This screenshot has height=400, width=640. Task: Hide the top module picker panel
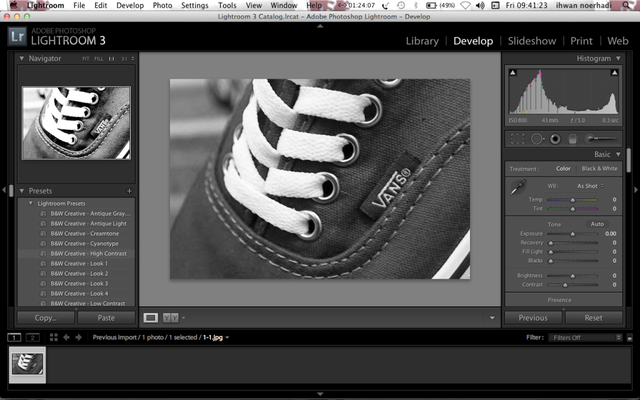pyautogui.click(x=320, y=26)
